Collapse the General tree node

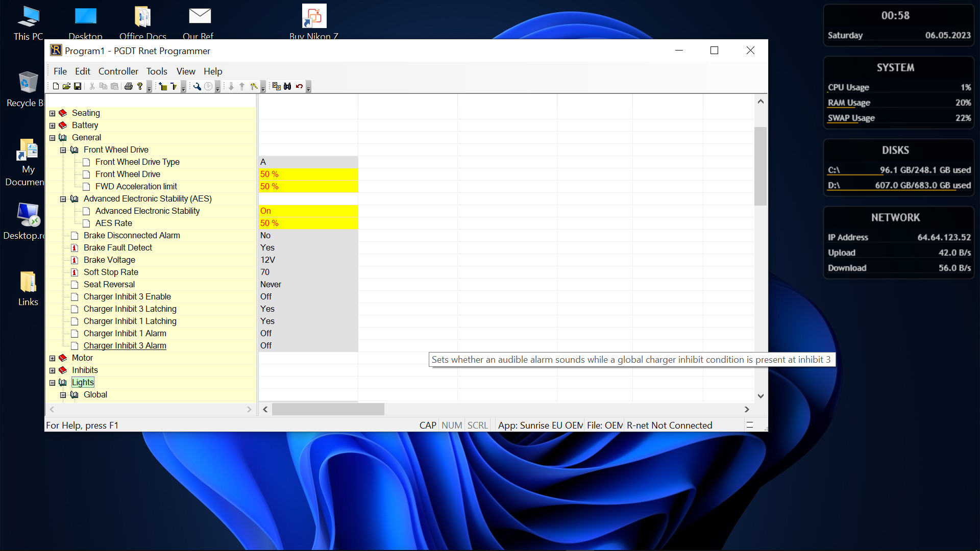[x=52, y=138]
